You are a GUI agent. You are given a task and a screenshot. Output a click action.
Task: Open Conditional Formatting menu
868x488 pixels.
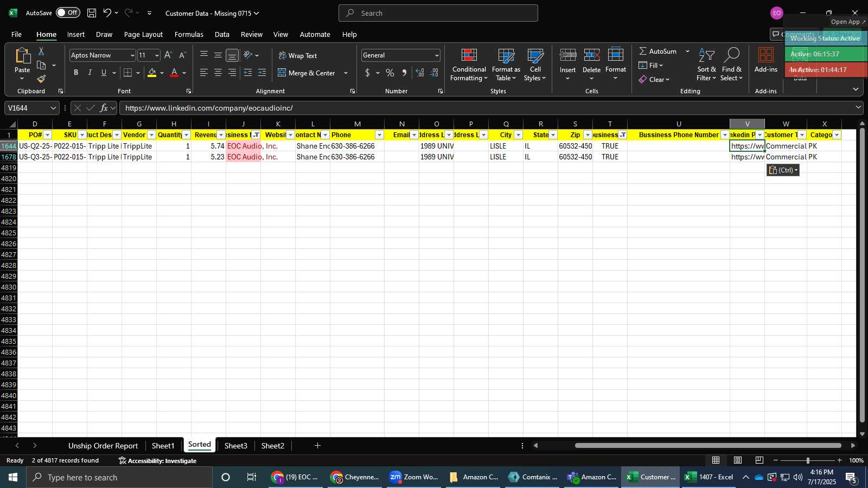coord(469,65)
